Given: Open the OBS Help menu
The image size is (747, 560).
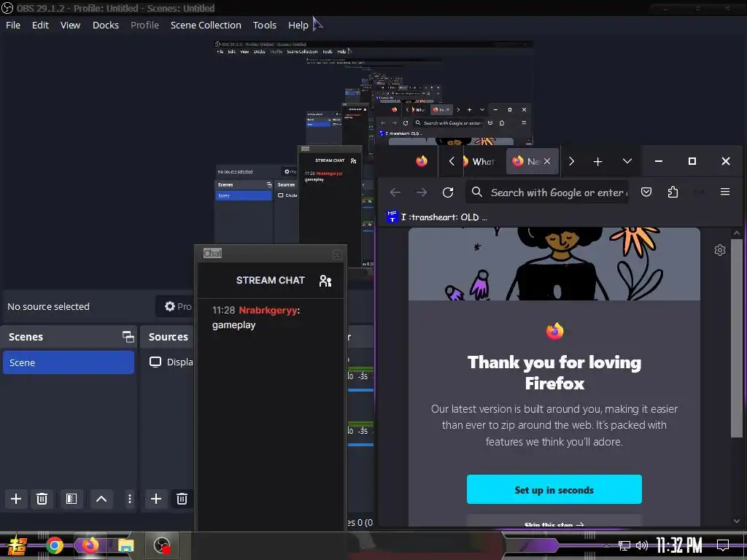Looking at the screenshot, I should [x=298, y=26].
